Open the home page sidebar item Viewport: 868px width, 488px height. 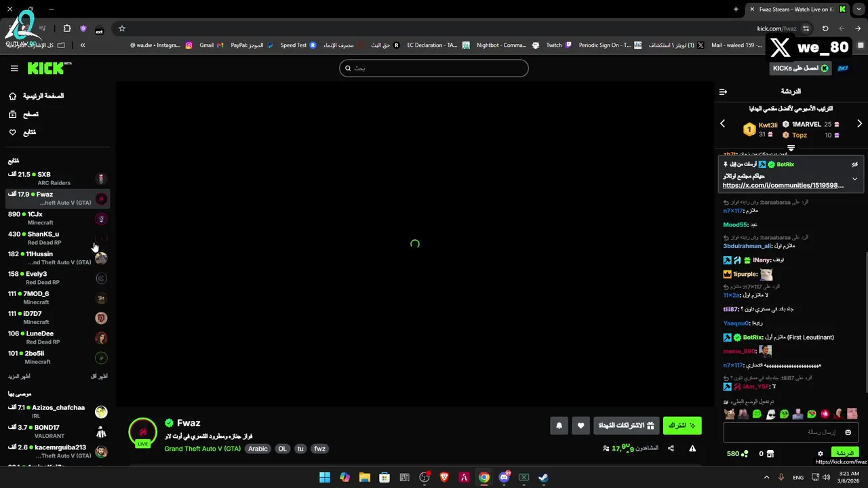(x=37, y=96)
